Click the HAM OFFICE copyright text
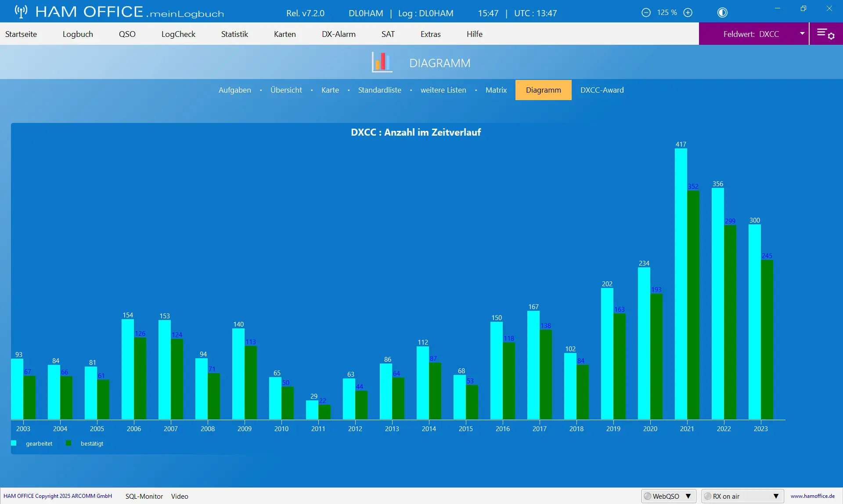This screenshot has width=843, height=504. coord(58,496)
